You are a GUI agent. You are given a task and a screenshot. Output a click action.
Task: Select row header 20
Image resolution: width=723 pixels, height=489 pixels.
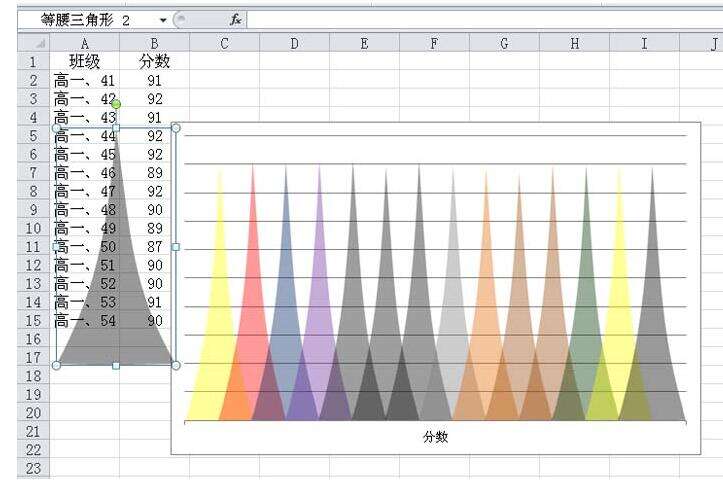click(x=34, y=413)
